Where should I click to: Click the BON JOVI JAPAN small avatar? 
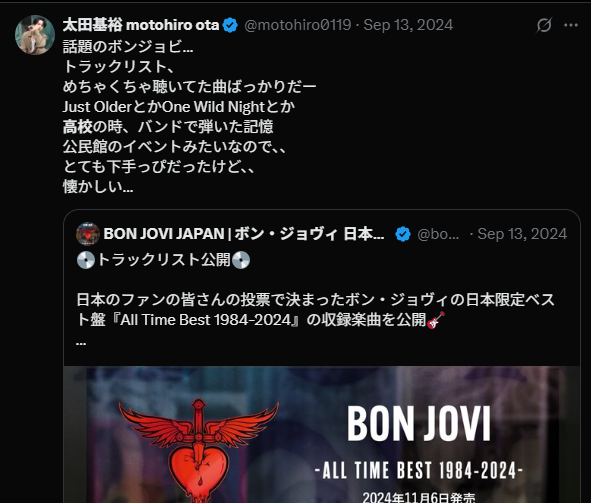88,234
